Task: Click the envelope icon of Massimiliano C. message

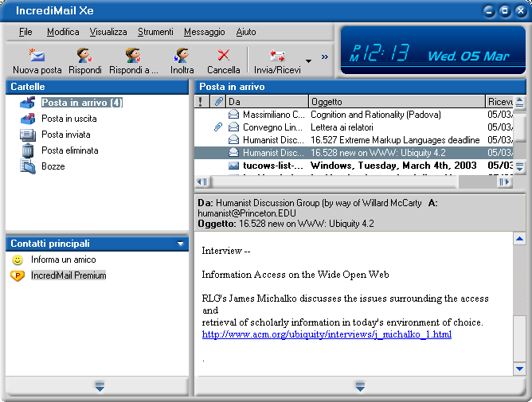Action: [x=233, y=115]
